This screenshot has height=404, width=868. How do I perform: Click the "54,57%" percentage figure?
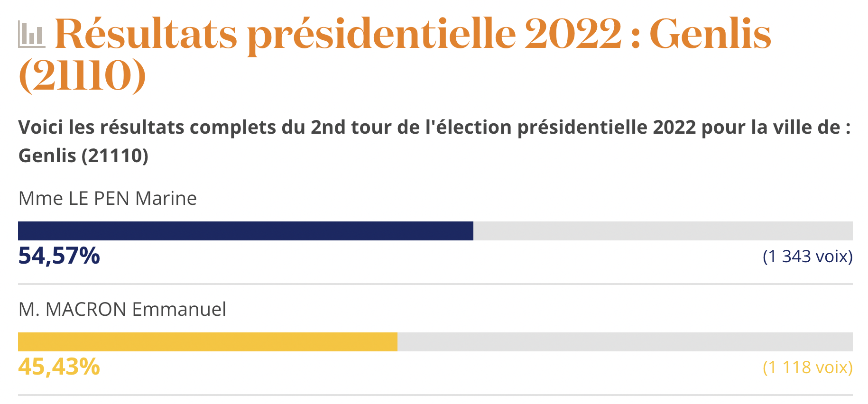(x=59, y=256)
